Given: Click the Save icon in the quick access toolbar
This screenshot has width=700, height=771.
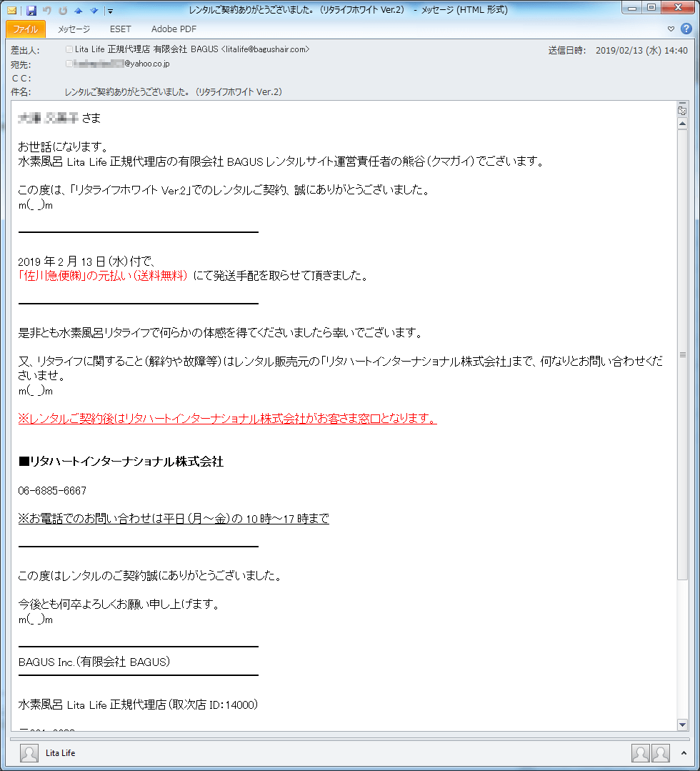Looking at the screenshot, I should pyautogui.click(x=31, y=10).
